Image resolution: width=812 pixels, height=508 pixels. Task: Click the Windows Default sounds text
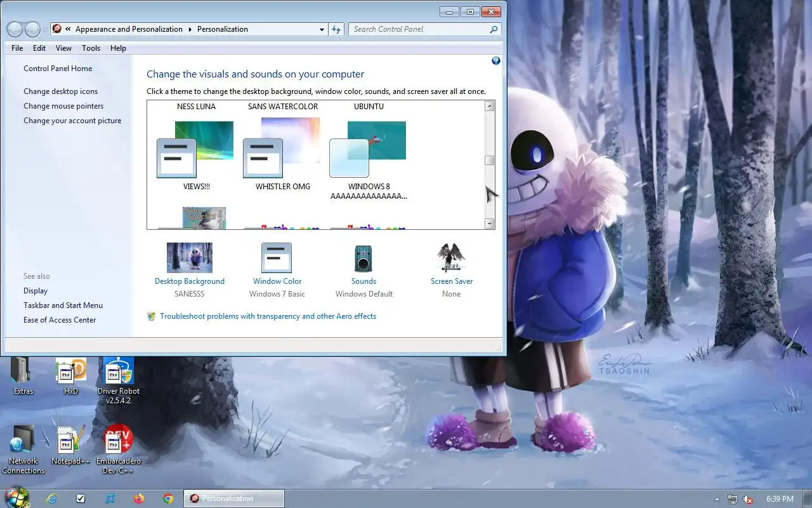[364, 294]
